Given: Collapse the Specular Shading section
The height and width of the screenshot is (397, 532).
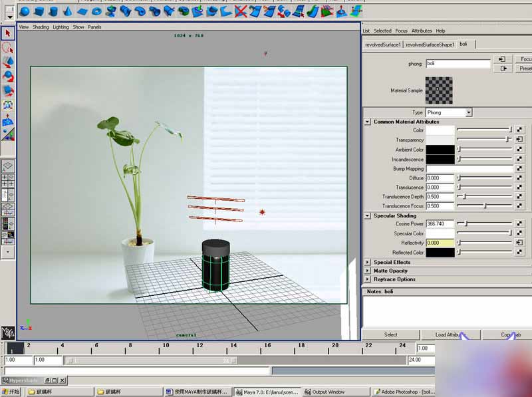Looking at the screenshot, I should point(368,215).
